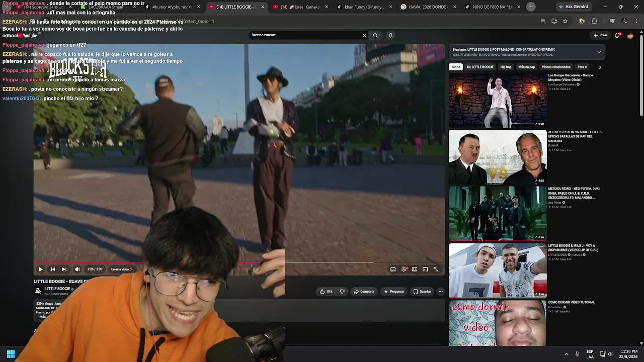The image size is (644, 362).
Task: Open the taskbar clock and calendar
Action: tap(629, 354)
